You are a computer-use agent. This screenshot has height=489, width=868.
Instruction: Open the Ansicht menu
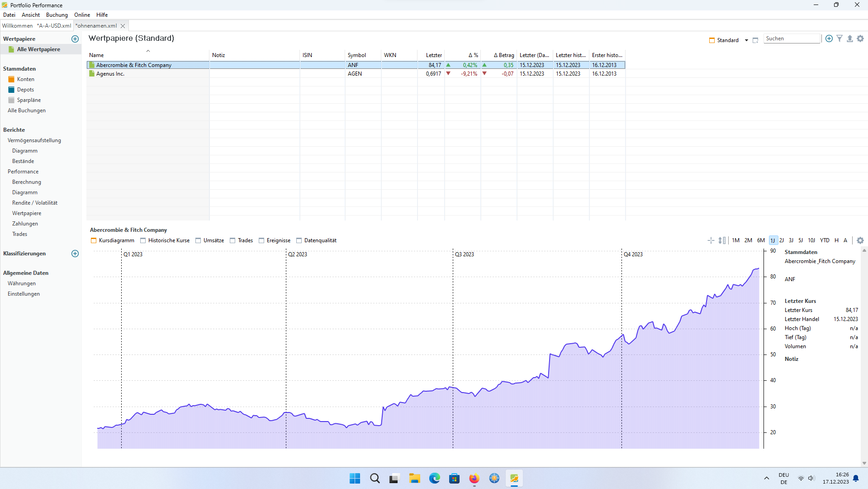(x=31, y=15)
